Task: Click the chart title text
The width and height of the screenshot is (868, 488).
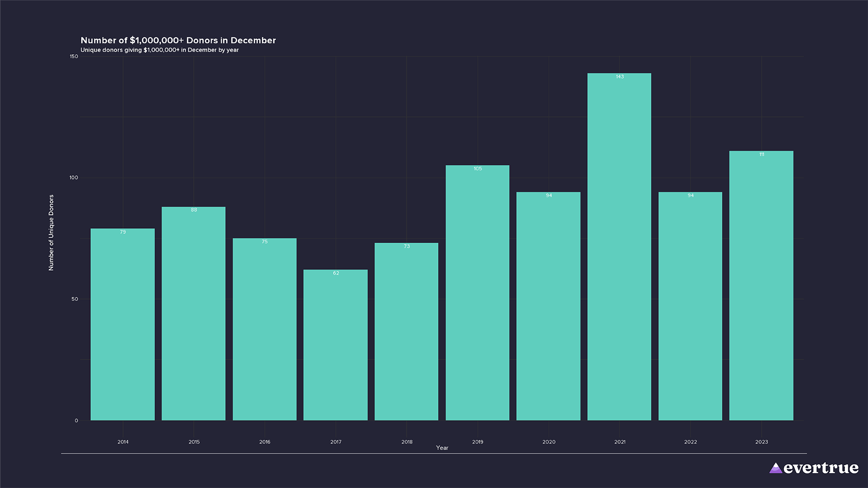Action: [x=178, y=40]
